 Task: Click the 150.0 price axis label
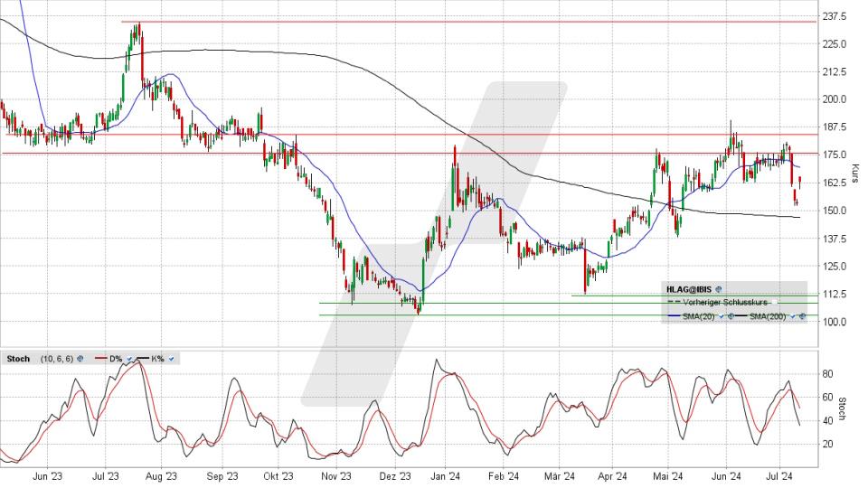click(x=835, y=211)
